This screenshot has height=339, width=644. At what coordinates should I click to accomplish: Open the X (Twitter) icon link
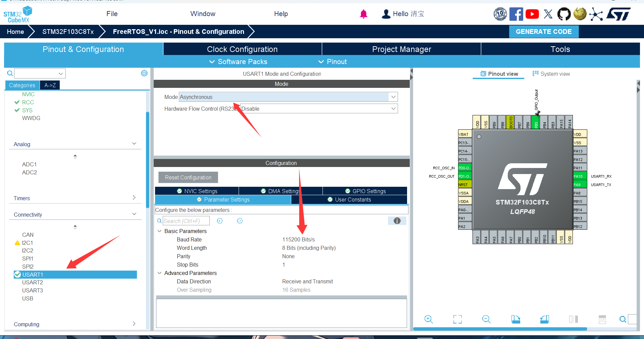point(548,14)
